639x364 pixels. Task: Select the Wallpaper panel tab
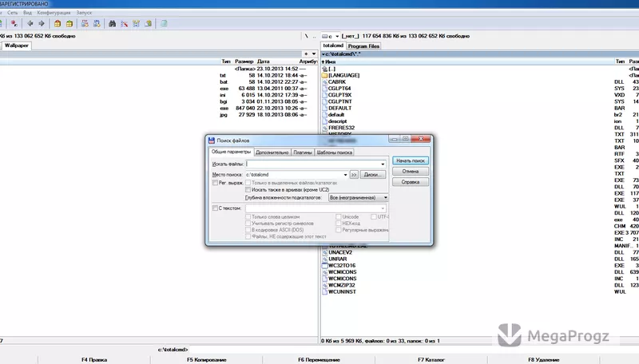[x=17, y=45]
